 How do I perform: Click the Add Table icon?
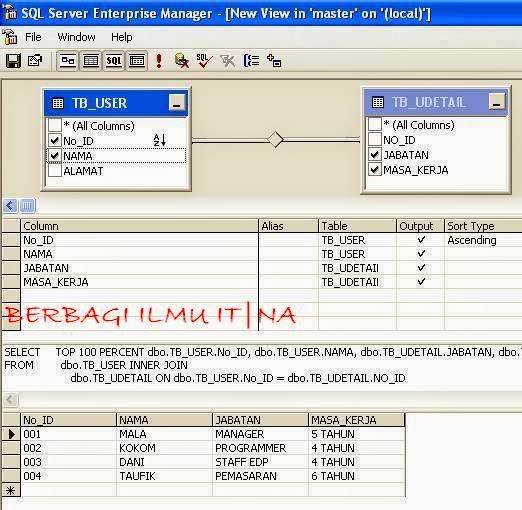pyautogui.click(x=274, y=61)
